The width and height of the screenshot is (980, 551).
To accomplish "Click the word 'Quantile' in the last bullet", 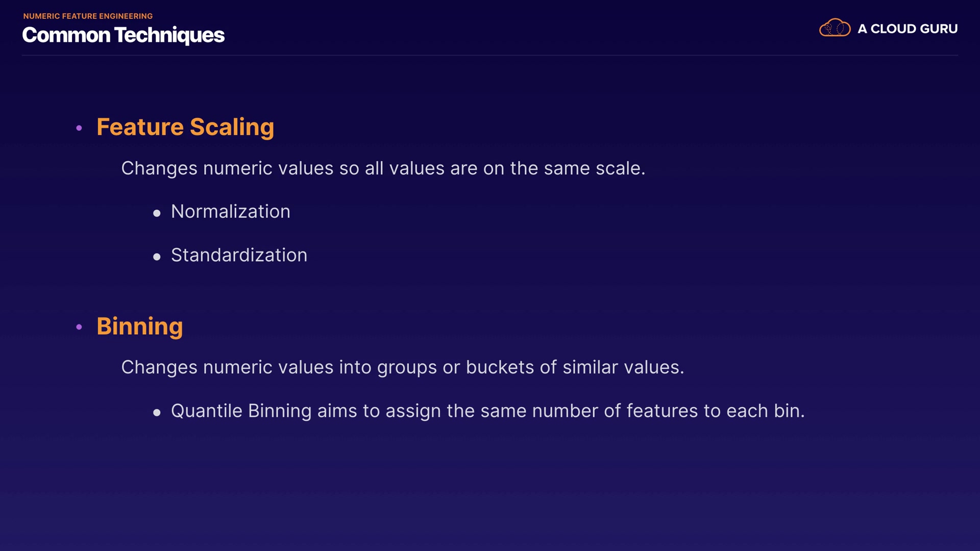I will (206, 411).
